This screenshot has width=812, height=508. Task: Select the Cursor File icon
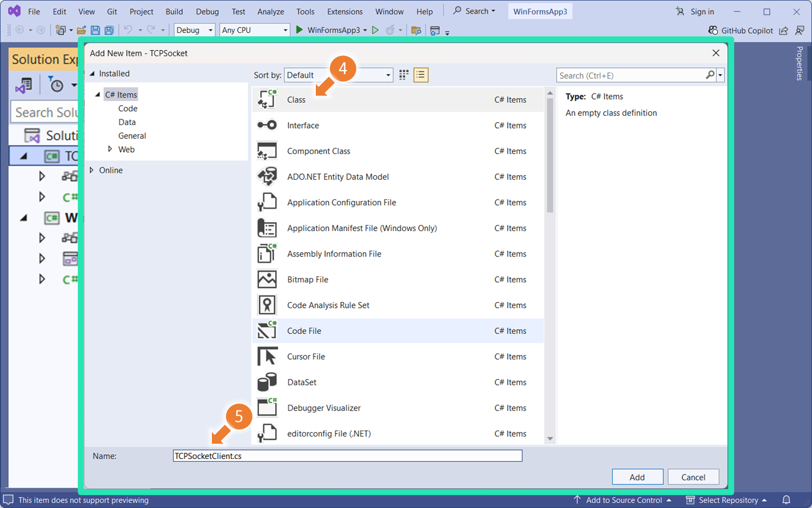pos(267,356)
